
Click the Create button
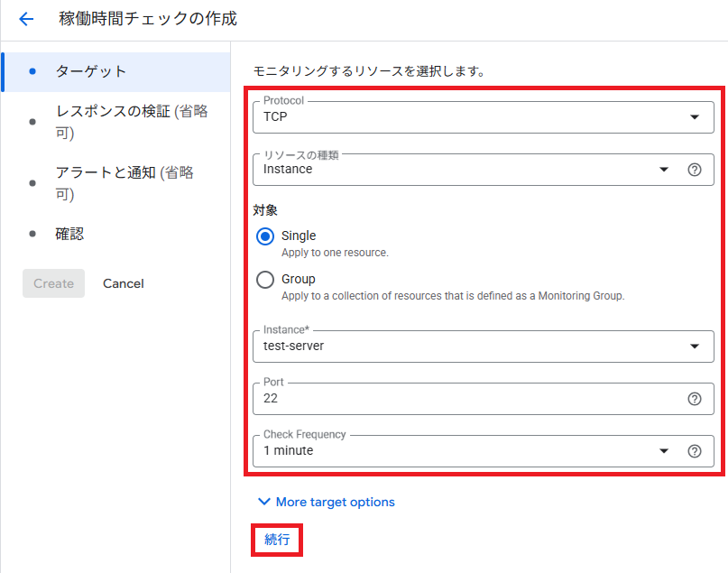[x=53, y=283]
